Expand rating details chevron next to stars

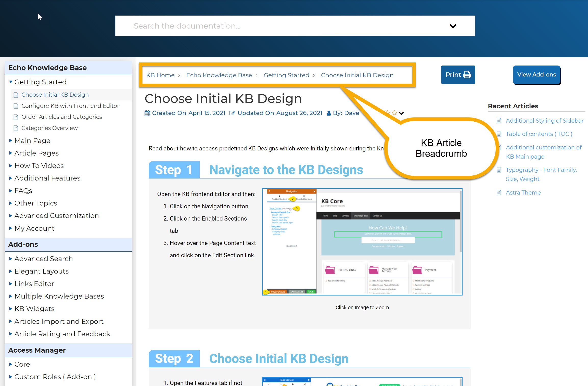(401, 113)
